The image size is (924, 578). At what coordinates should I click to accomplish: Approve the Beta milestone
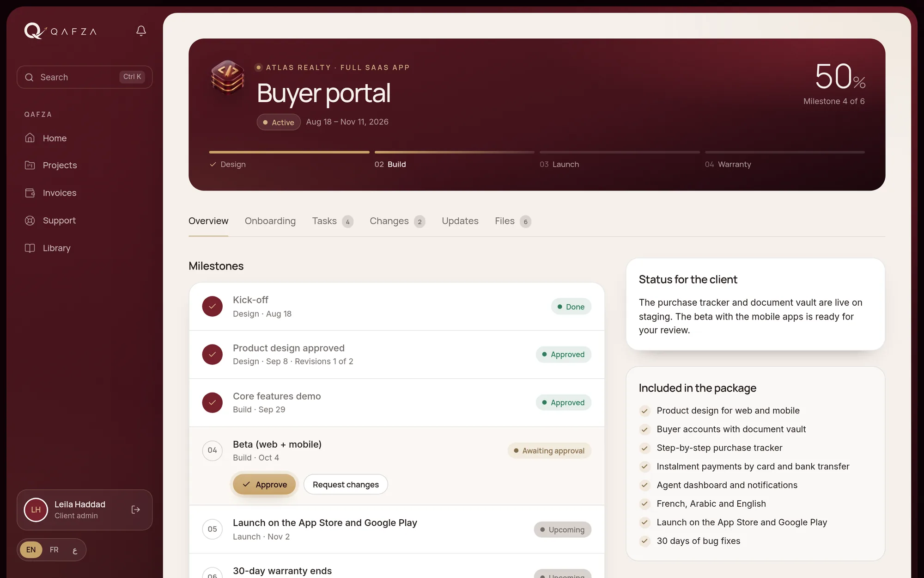[x=264, y=484]
